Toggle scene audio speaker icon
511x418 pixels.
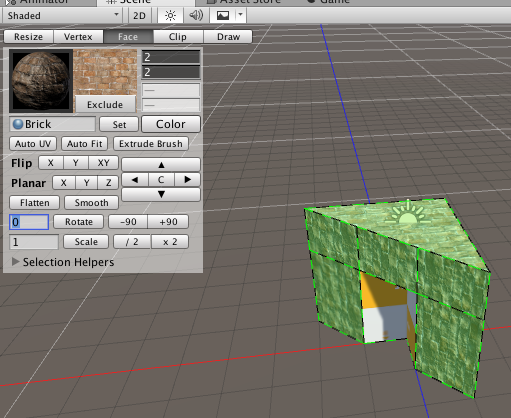tap(196, 15)
